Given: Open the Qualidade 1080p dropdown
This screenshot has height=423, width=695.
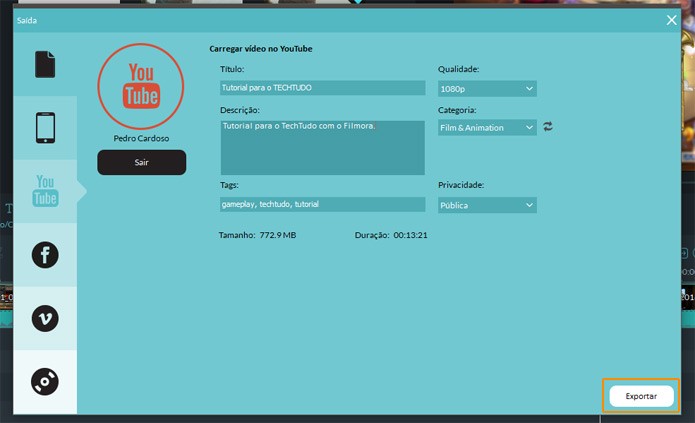Looking at the screenshot, I should [x=487, y=89].
